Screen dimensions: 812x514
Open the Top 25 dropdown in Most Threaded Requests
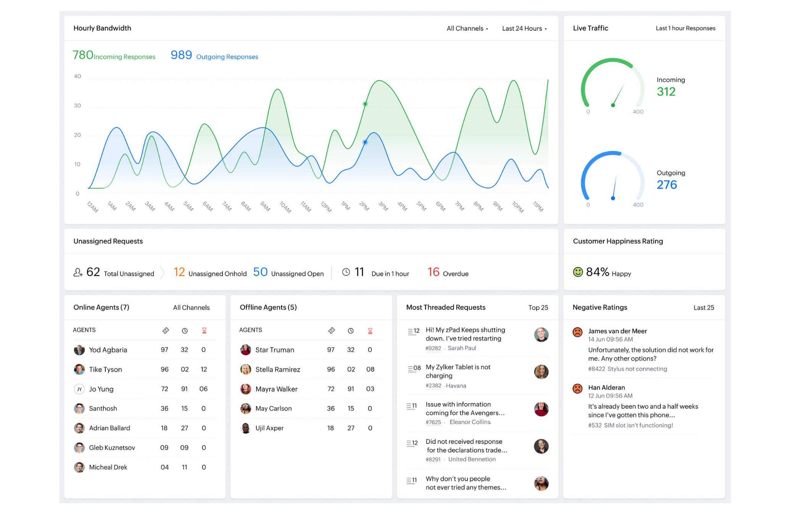[539, 308]
